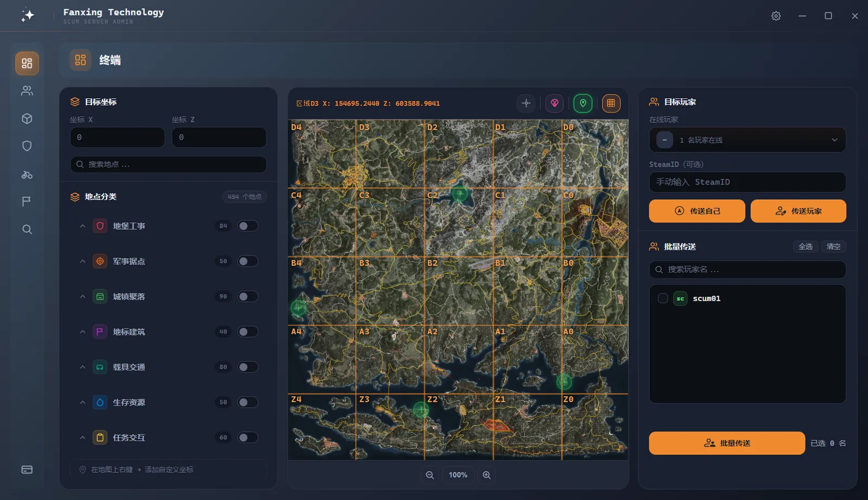Open the flag sidebar icon
This screenshot has width=868, height=500.
(x=27, y=201)
